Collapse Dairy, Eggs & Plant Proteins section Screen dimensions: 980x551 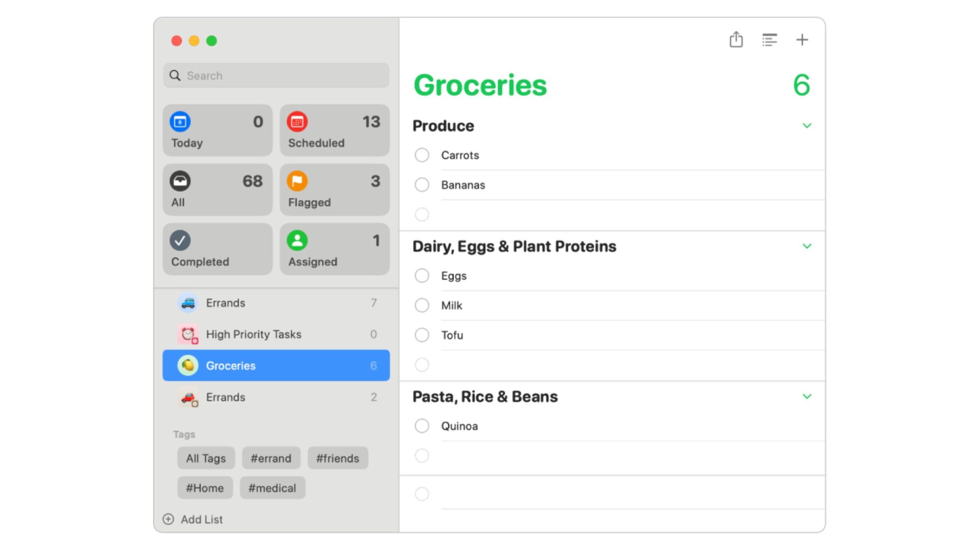click(x=807, y=246)
